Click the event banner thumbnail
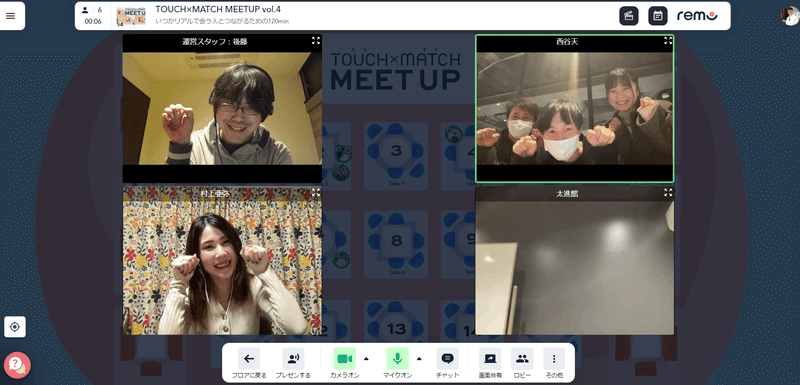800x385 pixels. pyautogui.click(x=131, y=16)
